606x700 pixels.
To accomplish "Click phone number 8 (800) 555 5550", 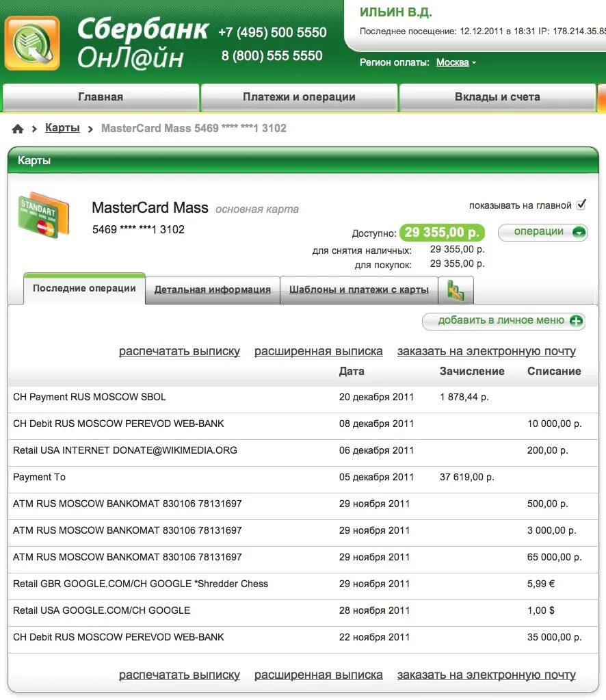I will coord(272,56).
